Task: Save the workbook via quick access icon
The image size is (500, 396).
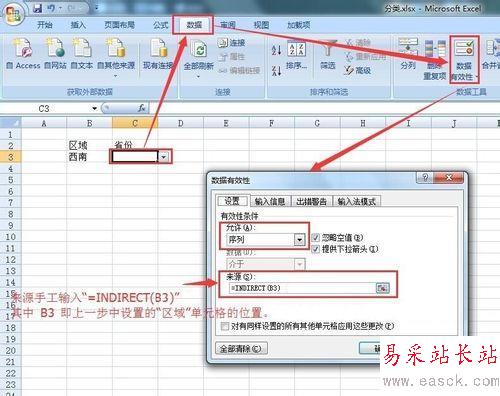Action: [x=38, y=8]
